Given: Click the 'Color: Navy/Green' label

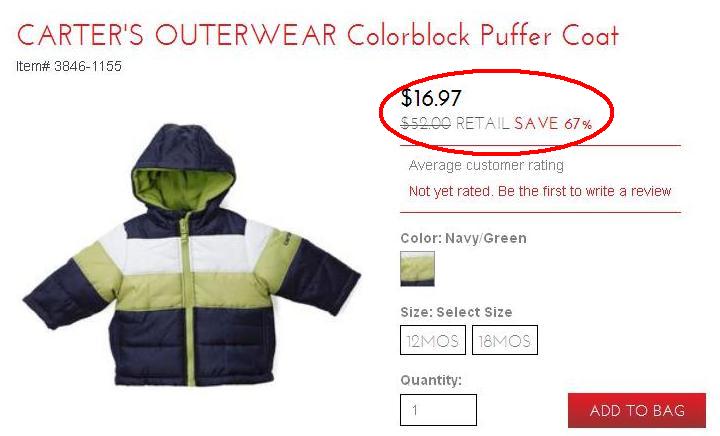Looking at the screenshot, I should pyautogui.click(x=463, y=238).
